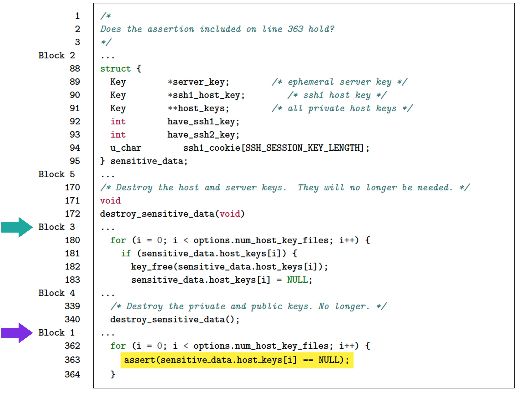This screenshot has height=399, width=532.
Task: Click the Block 1 label text
Action: (x=57, y=332)
